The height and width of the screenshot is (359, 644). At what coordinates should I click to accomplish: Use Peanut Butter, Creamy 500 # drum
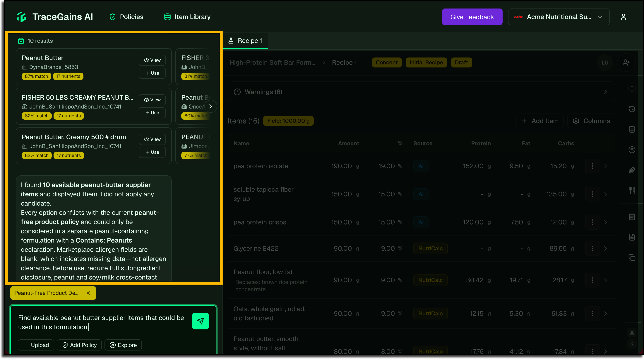pos(152,152)
